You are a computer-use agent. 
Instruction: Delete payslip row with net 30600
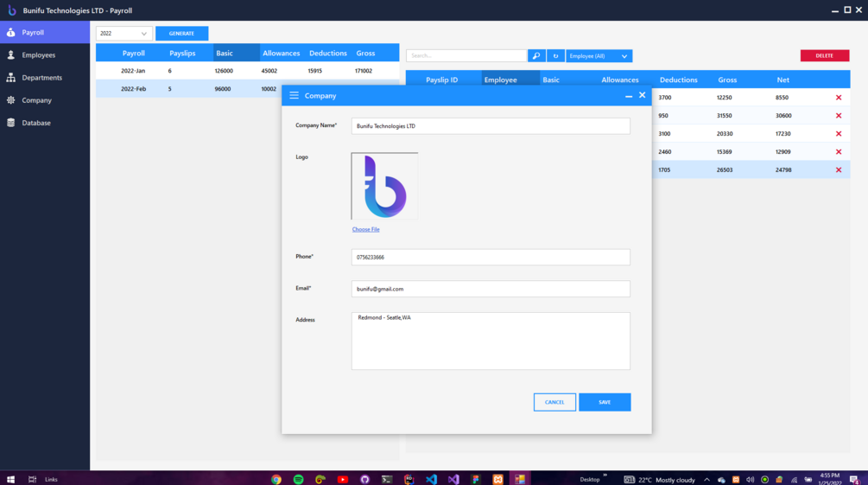pos(839,116)
